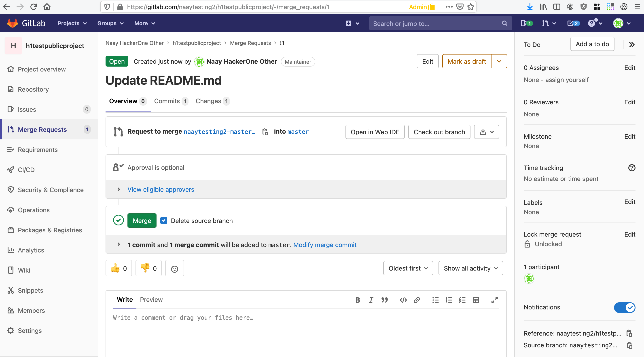Copy the merge request reference
Screen dimensions: 644x357
point(629,333)
